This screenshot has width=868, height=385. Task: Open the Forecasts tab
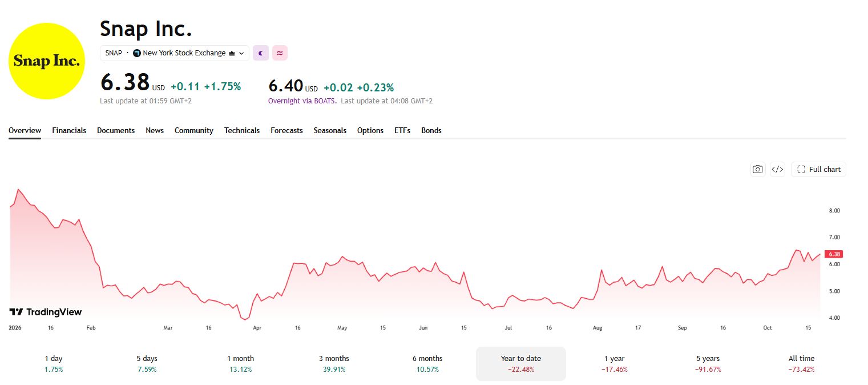point(286,130)
